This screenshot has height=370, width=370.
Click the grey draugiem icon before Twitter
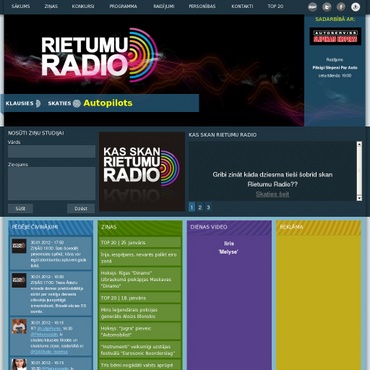312,7
